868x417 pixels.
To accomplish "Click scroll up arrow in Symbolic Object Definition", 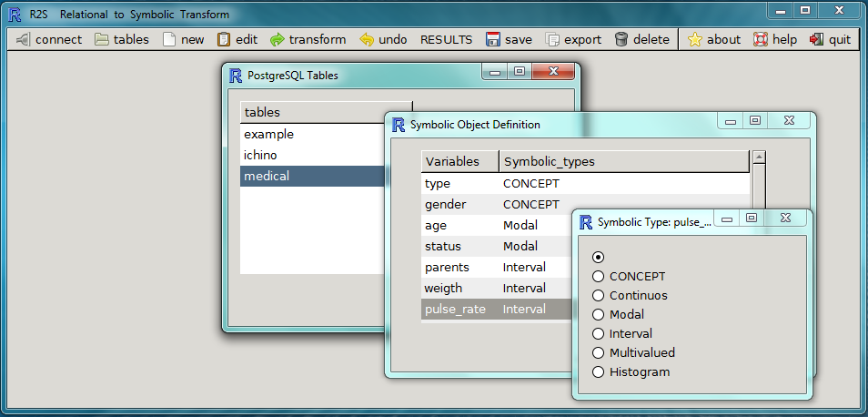I will pyautogui.click(x=759, y=157).
